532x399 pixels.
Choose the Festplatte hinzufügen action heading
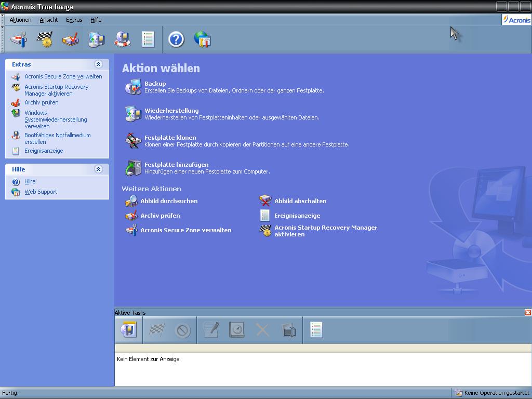(x=177, y=165)
